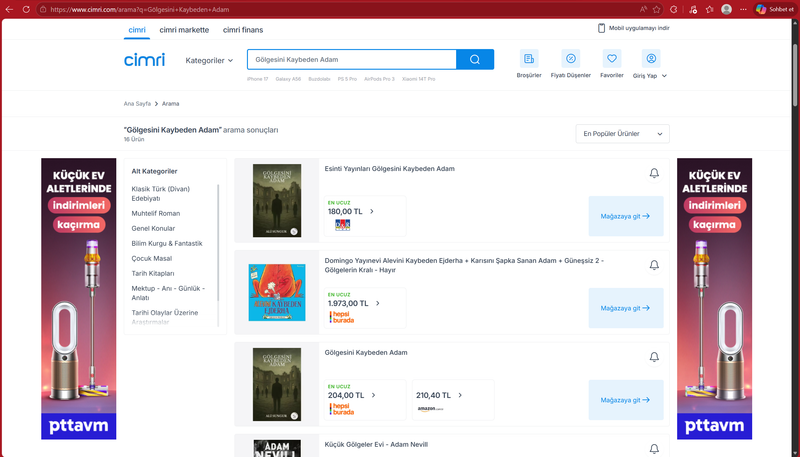Image resolution: width=800 pixels, height=457 pixels.
Task: Select Bilim Kurgu & Fantastik subcategory
Action: click(167, 243)
